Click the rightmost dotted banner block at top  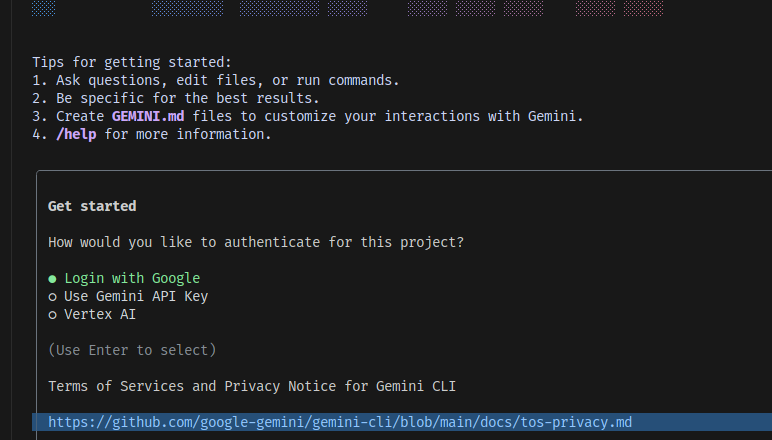point(643,8)
